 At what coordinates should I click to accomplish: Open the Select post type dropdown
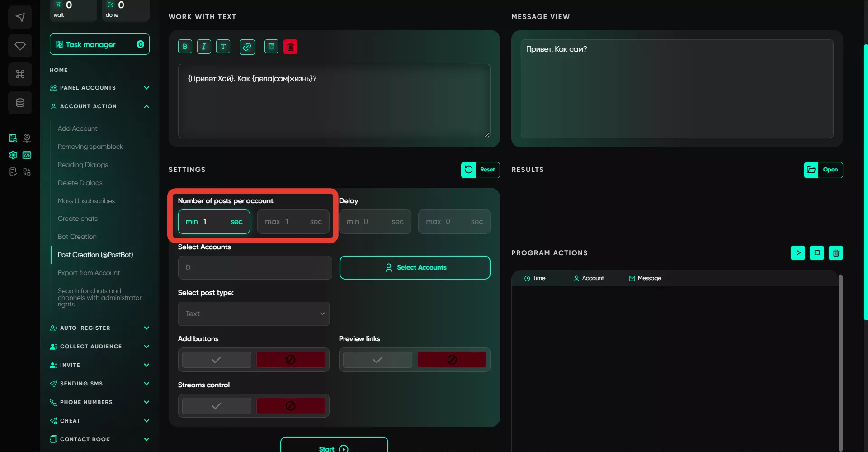[x=254, y=314]
